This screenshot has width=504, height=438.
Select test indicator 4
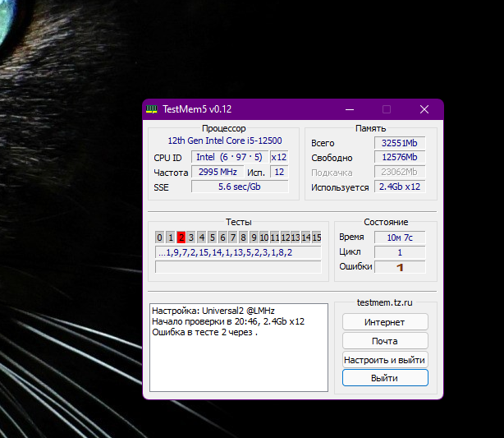click(202, 237)
